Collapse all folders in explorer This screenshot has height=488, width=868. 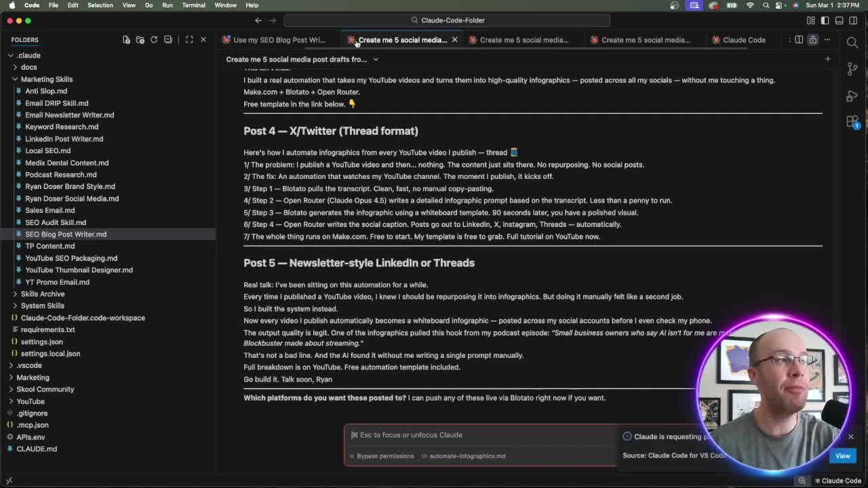pyautogui.click(x=168, y=39)
